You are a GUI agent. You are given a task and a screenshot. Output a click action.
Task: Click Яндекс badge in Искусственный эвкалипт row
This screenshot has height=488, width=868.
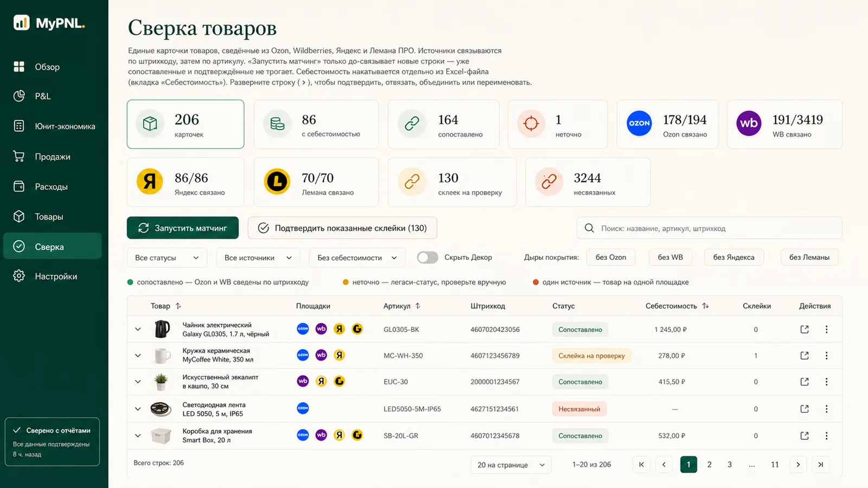[x=321, y=381]
